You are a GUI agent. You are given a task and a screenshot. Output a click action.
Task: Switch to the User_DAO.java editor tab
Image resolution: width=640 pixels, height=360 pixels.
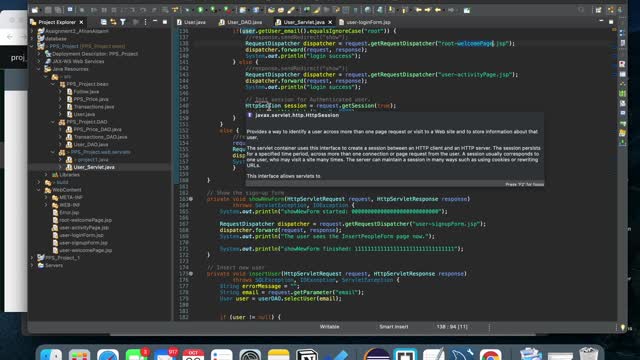click(241, 22)
